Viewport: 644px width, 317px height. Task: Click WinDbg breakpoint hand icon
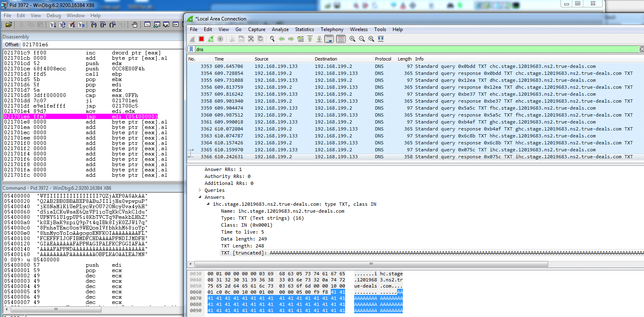(x=135, y=25)
